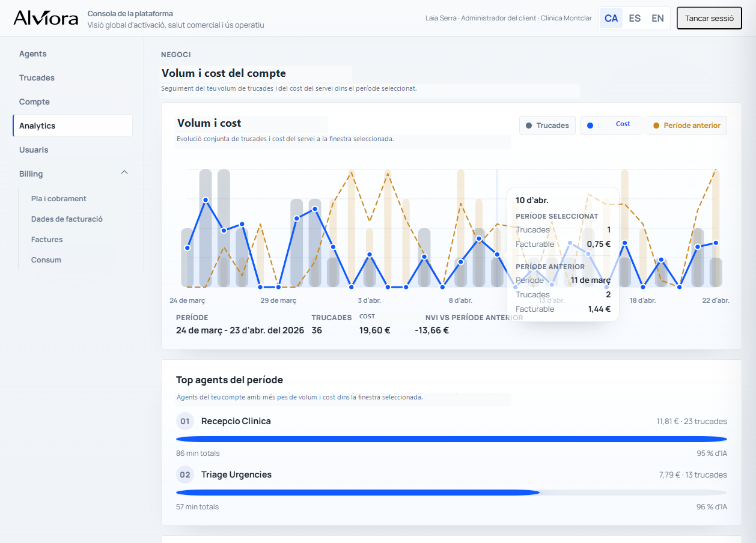Toggle the Trucades chart series
Screen dimensions: 756x543
547,126
